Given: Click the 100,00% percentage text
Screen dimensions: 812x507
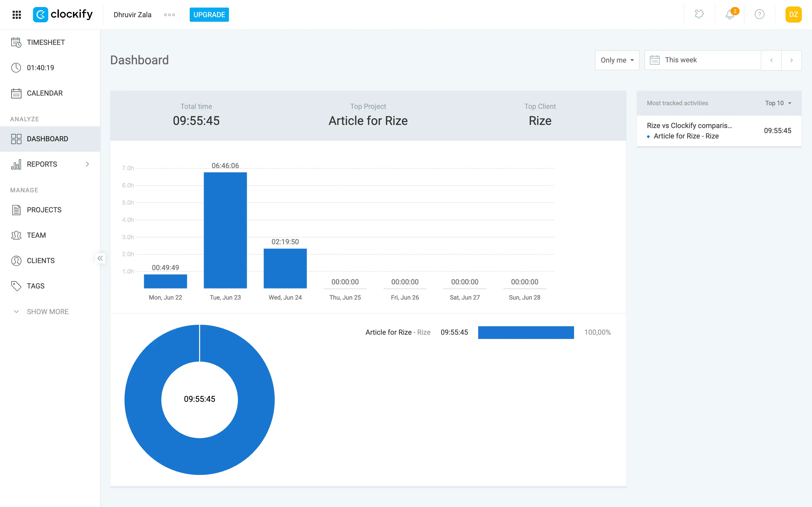Looking at the screenshot, I should tap(597, 332).
